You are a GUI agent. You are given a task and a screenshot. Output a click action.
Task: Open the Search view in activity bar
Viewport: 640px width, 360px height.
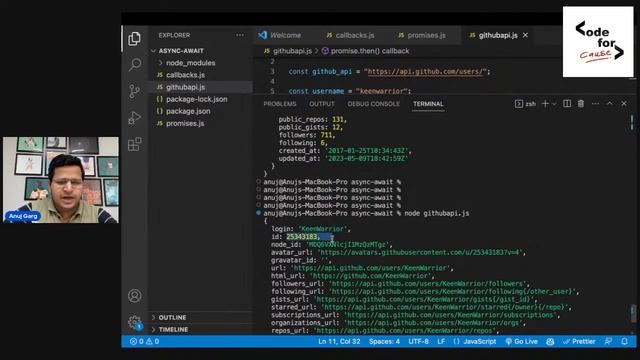(135, 64)
